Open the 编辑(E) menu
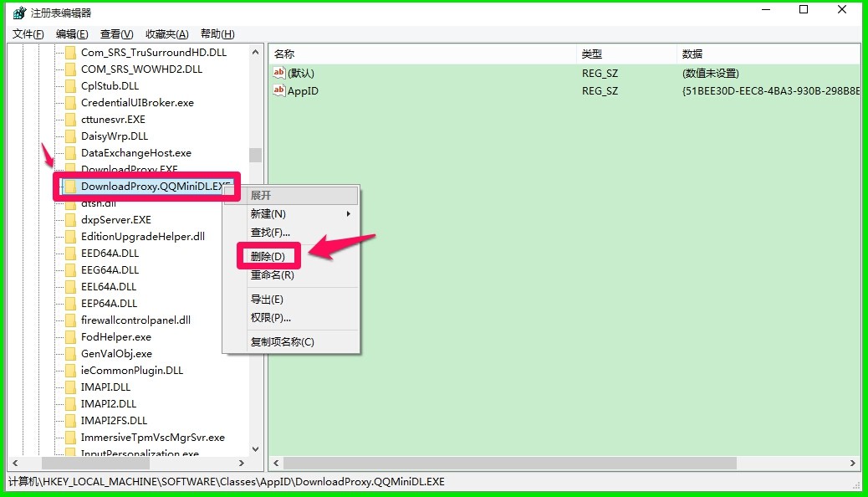 tap(71, 33)
